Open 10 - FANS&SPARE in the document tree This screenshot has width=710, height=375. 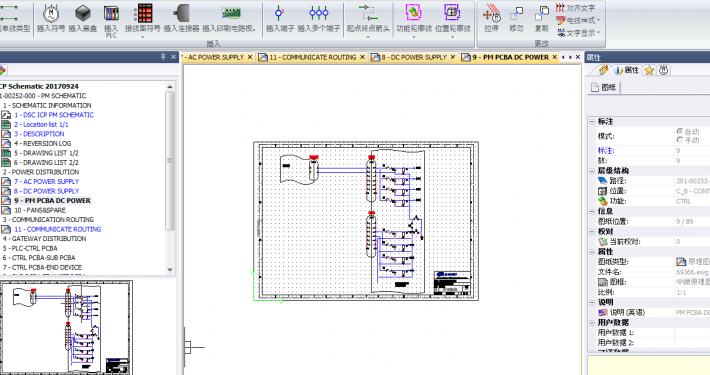click(40, 210)
